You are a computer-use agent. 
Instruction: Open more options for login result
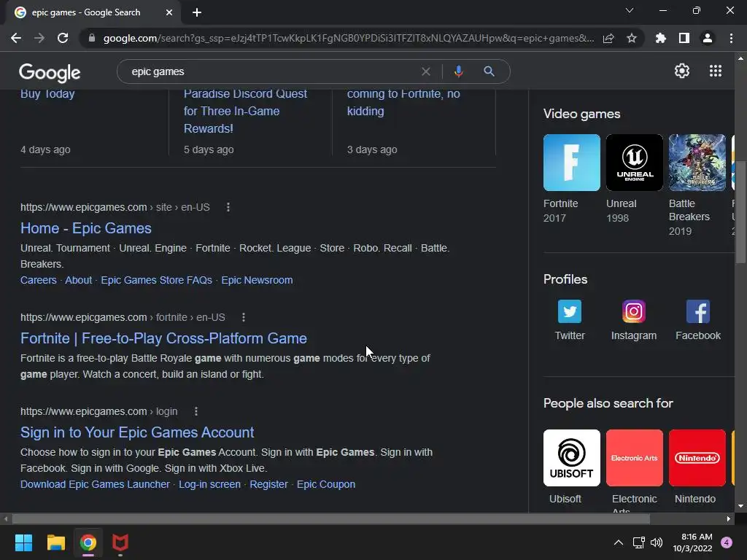pyautogui.click(x=196, y=411)
